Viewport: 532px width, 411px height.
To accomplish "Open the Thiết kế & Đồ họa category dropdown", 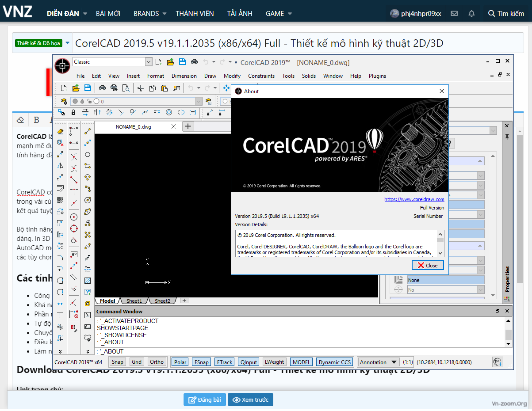I will 67,43.
